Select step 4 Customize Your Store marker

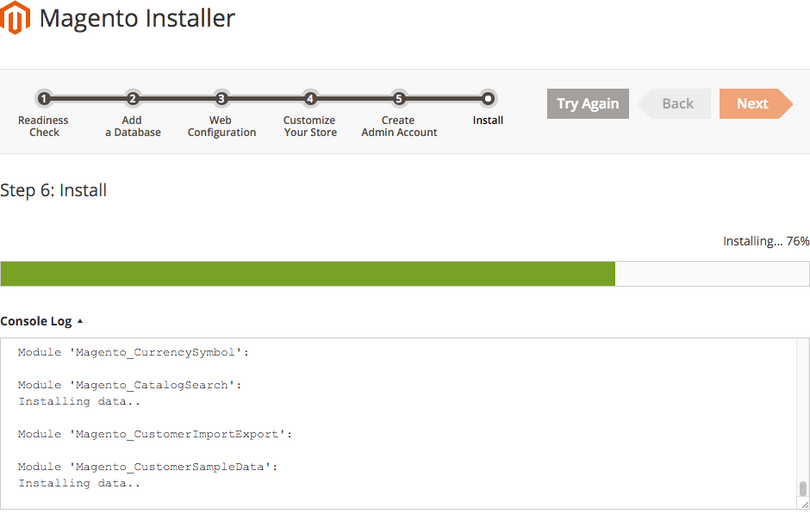pos(310,98)
